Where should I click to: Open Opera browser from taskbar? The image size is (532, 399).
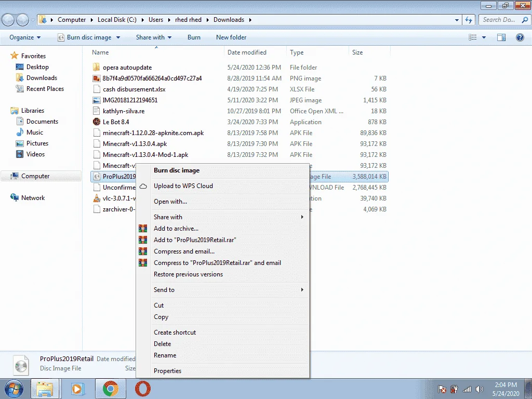click(x=142, y=389)
